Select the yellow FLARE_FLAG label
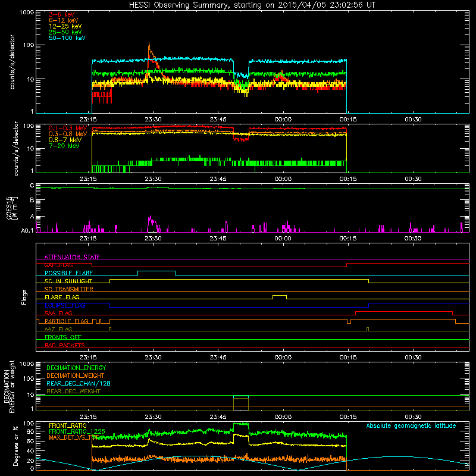This screenshot has width=476, height=476. (x=62, y=297)
